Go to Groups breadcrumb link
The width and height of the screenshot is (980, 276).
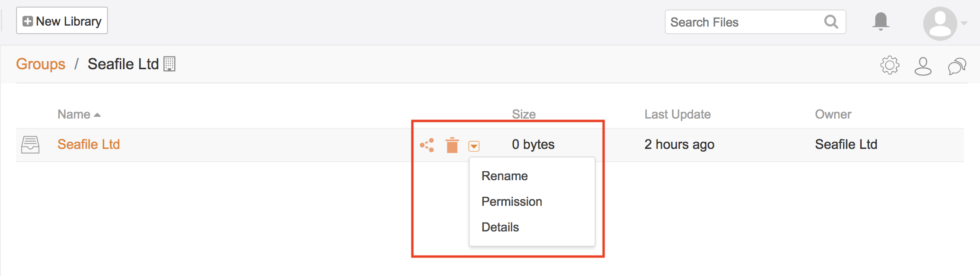tap(41, 64)
